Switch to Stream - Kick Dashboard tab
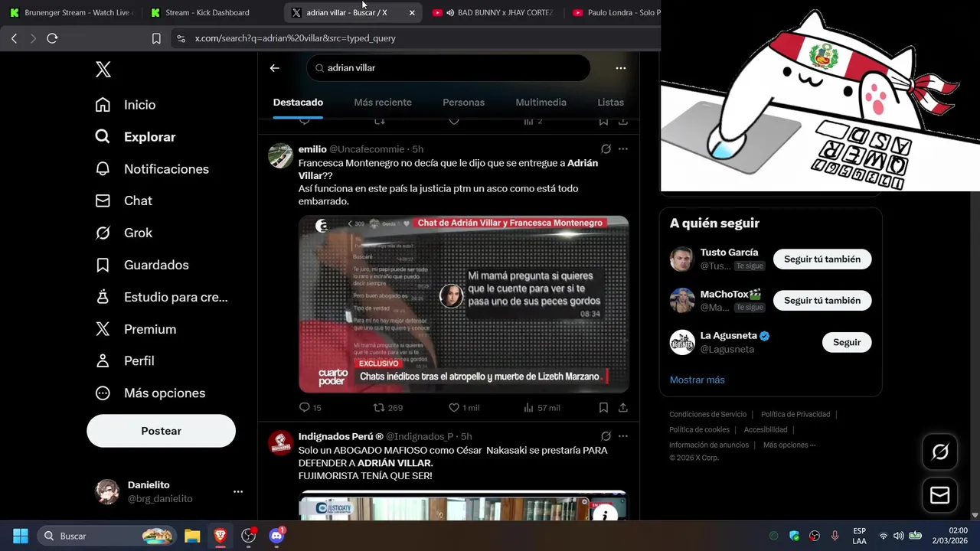 tap(209, 12)
